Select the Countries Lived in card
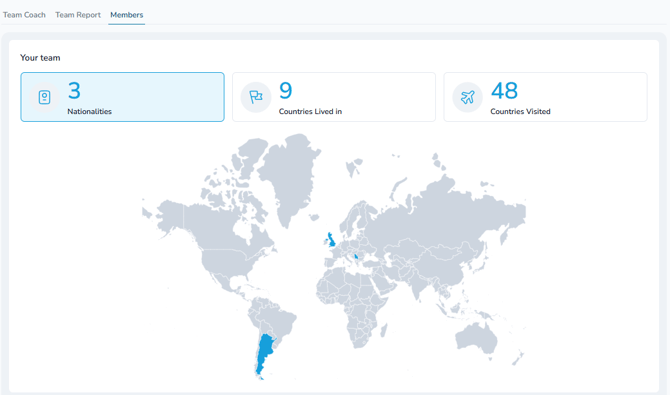670x395 pixels. 334,97
